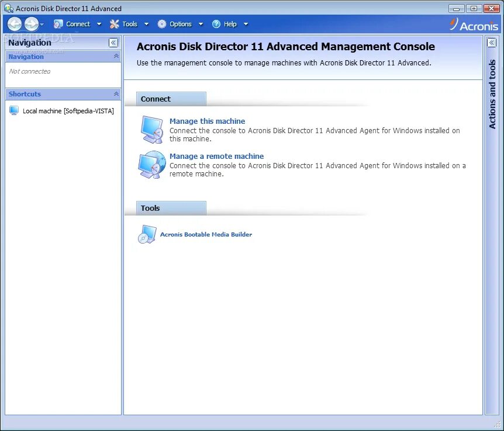
Task: Collapse the Navigation pane
Action: (113, 43)
